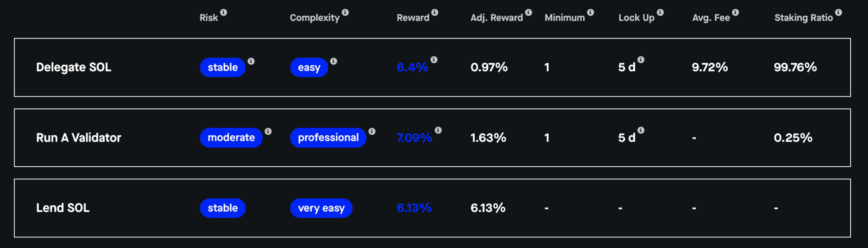Click info icon next to Reward header

[435, 12]
